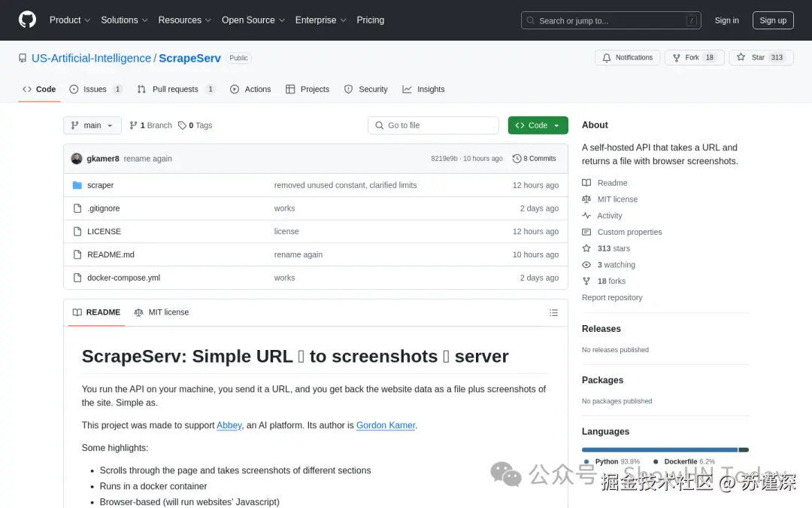Open the Pricing menu item
Image resolution: width=812 pixels, height=508 pixels.
click(x=370, y=20)
